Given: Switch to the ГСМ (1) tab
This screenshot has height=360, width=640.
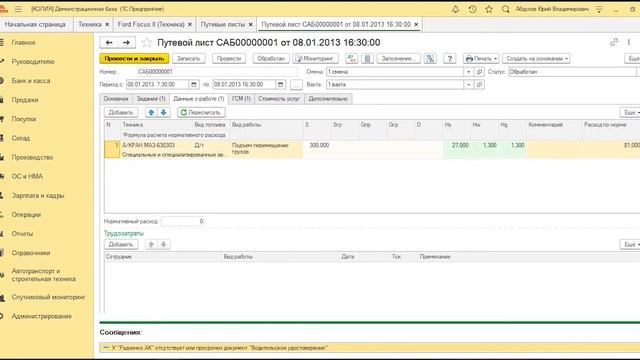Looking at the screenshot, I should coord(241,99).
